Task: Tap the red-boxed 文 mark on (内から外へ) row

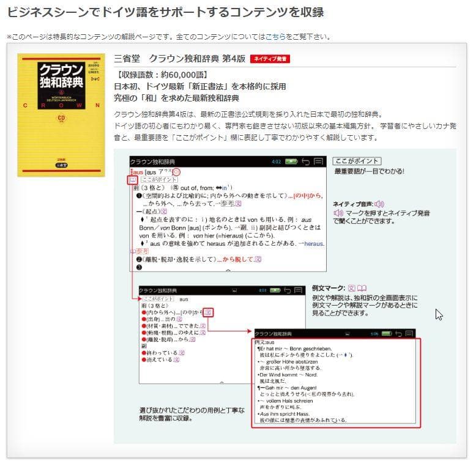Action: (x=208, y=312)
